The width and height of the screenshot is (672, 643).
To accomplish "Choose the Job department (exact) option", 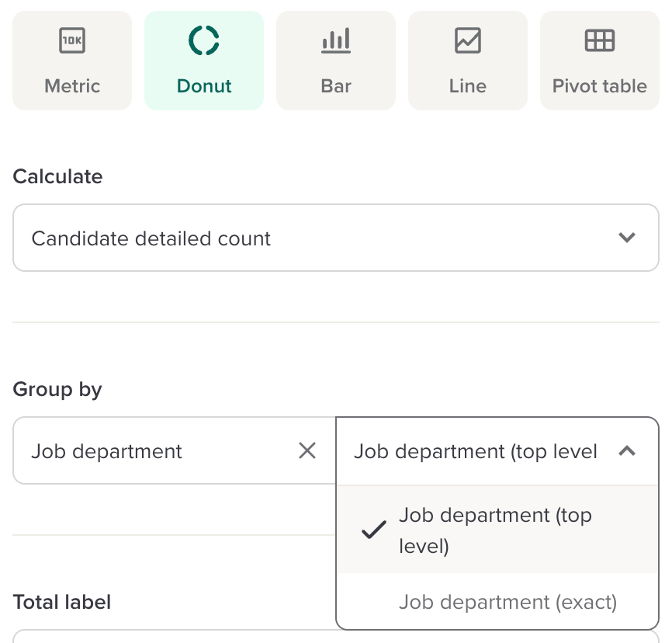I will [x=507, y=602].
